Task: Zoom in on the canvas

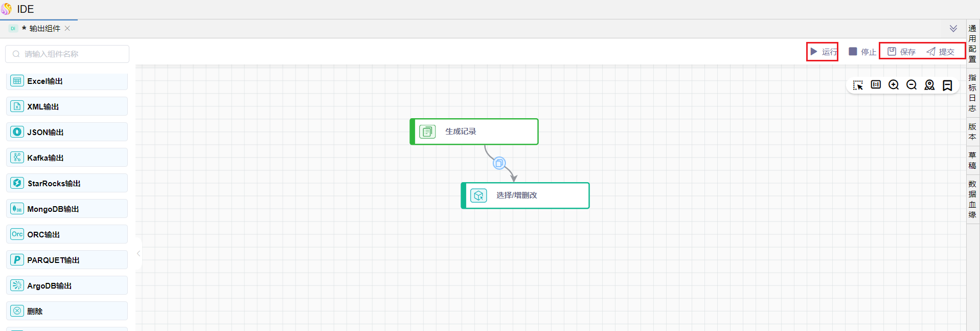Action: coord(894,85)
